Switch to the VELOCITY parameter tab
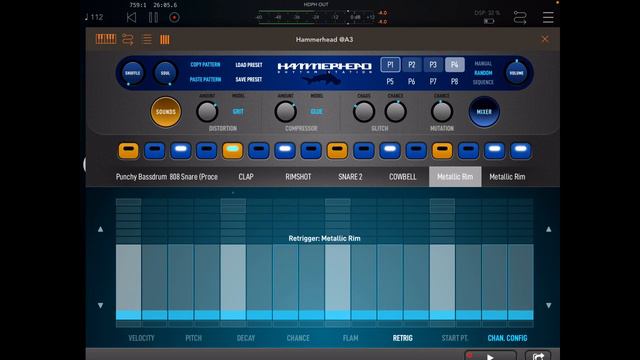This screenshot has width=640, height=360. (x=142, y=338)
